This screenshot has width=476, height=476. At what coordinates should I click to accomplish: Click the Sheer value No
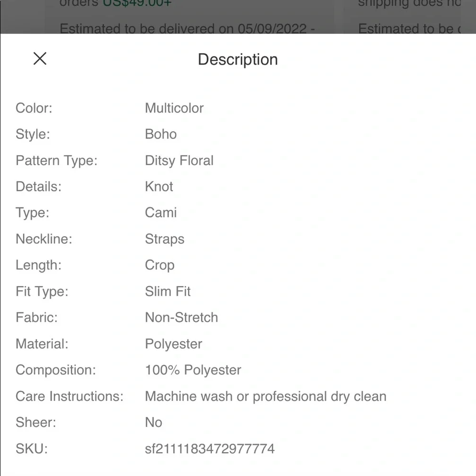(153, 422)
